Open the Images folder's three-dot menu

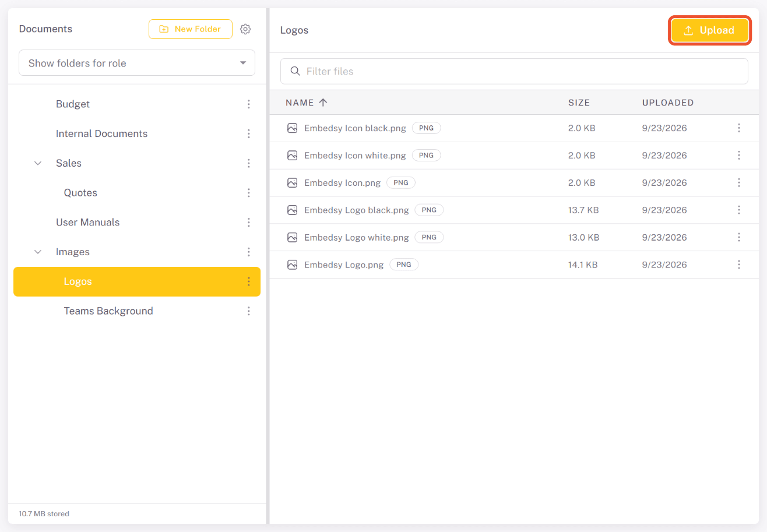click(x=249, y=252)
